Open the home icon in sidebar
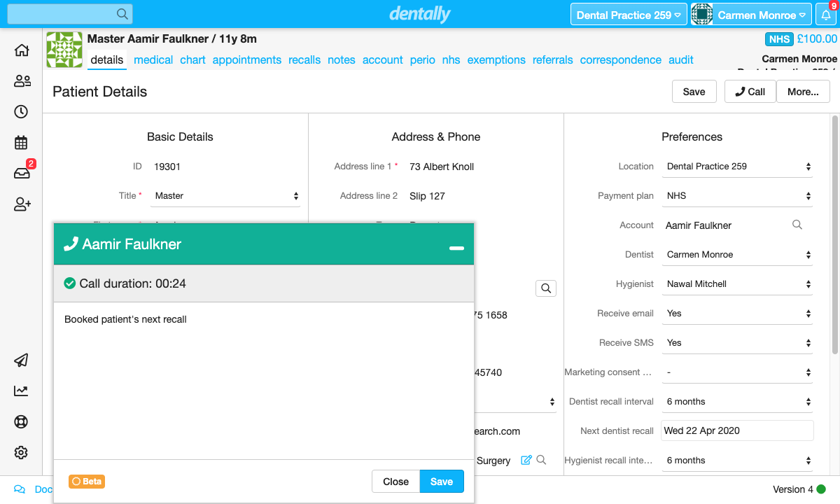 (22, 50)
